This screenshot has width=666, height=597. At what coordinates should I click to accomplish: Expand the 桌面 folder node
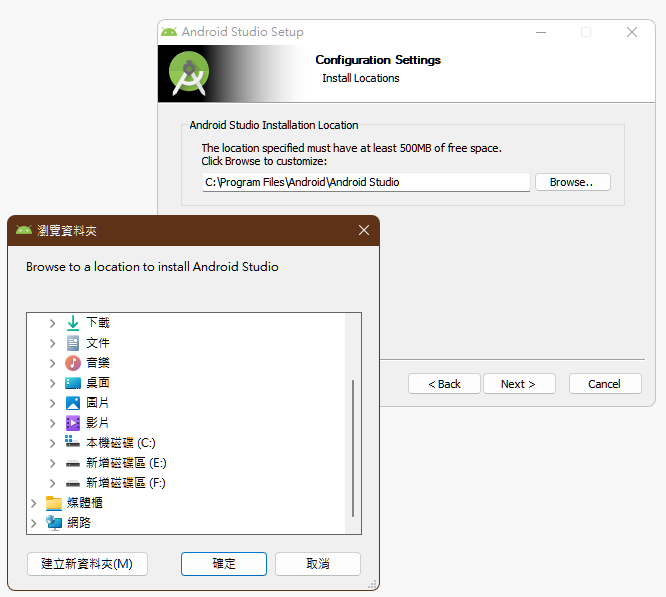click(x=52, y=383)
